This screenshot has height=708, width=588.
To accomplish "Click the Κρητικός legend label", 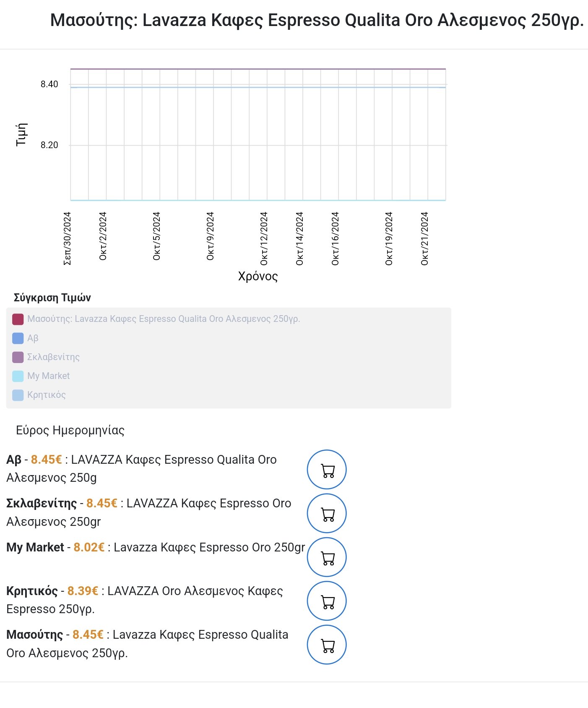I will click(x=46, y=395).
